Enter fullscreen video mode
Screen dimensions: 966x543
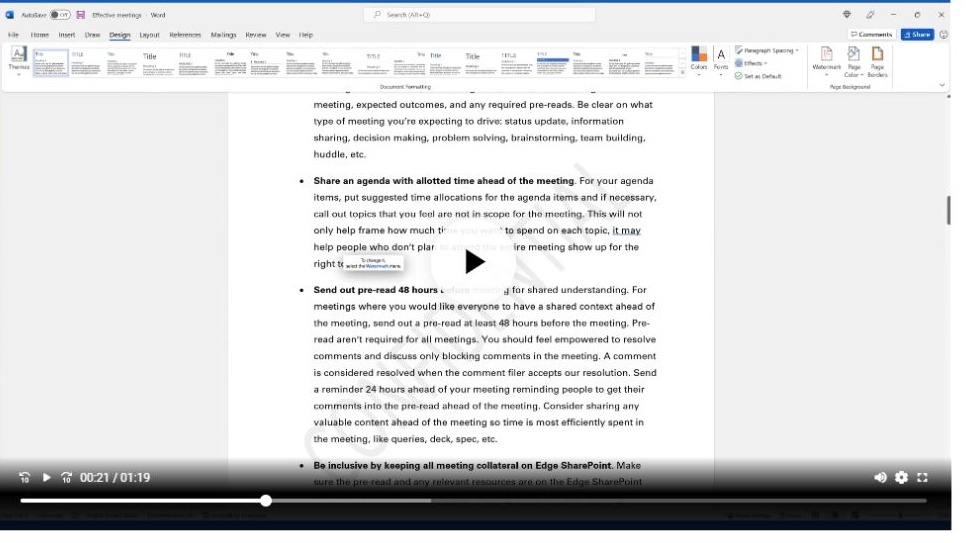coord(922,478)
